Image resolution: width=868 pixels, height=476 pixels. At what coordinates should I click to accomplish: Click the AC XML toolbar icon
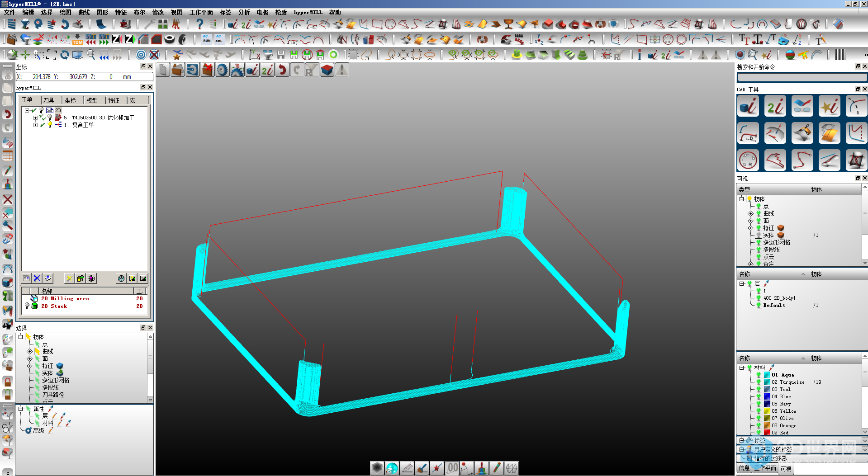pos(219,39)
